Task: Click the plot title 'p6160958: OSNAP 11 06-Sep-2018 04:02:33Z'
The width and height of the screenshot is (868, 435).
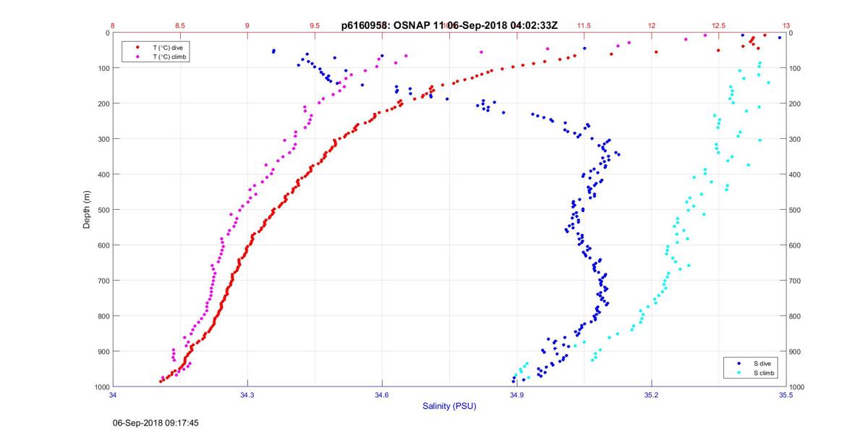Action: (x=449, y=25)
